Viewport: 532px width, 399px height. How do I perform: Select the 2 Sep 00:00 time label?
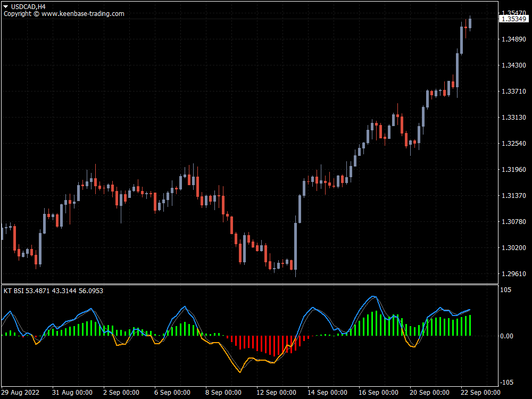pyautogui.click(x=121, y=393)
